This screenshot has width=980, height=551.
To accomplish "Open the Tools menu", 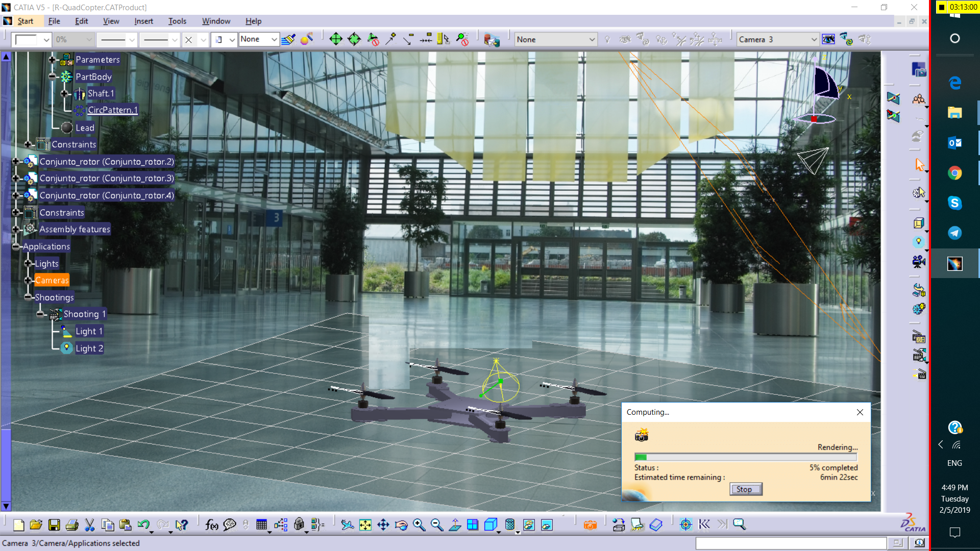I will coord(177,21).
